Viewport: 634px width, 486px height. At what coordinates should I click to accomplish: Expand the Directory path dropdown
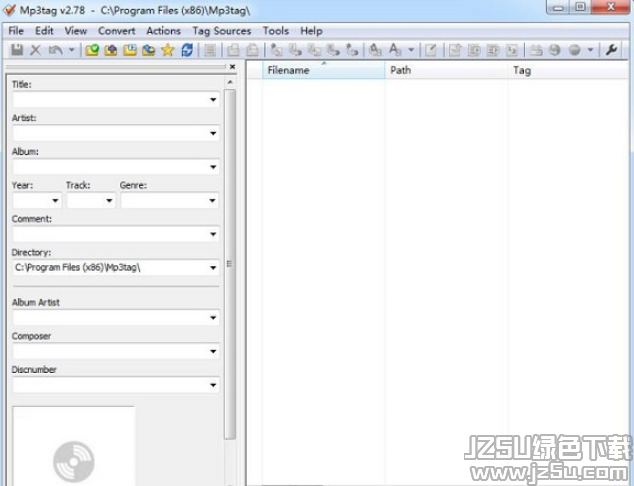[213, 267]
